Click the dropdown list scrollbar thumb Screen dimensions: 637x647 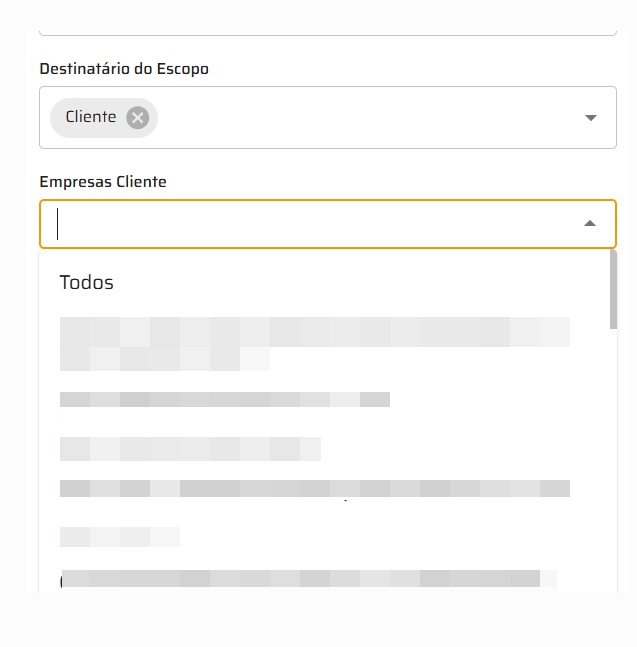pos(613,288)
